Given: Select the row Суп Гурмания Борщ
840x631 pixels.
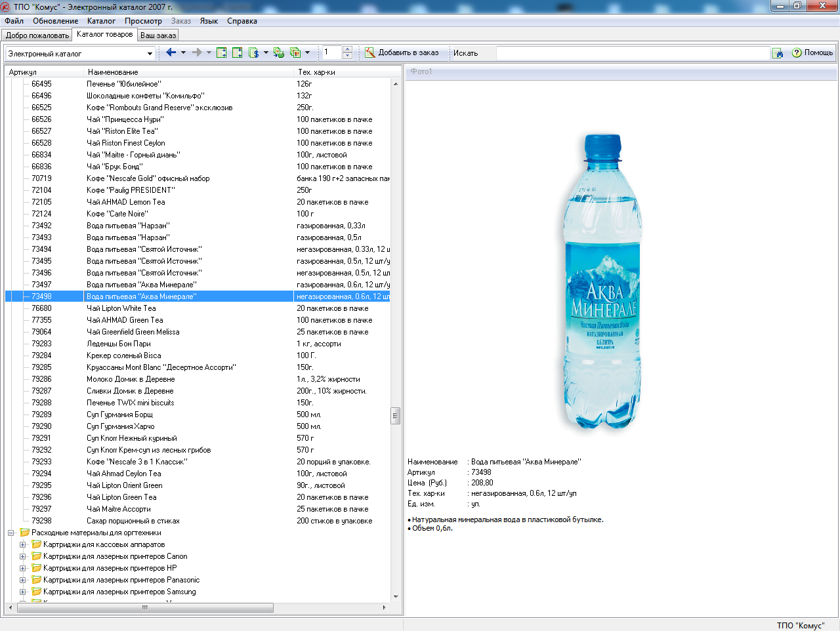Looking at the screenshot, I should [x=198, y=415].
